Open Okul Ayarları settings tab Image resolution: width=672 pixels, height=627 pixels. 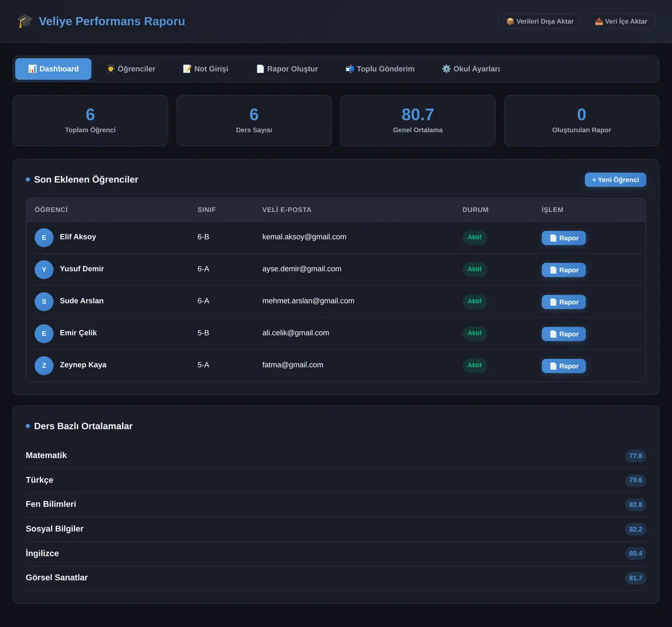tap(471, 69)
